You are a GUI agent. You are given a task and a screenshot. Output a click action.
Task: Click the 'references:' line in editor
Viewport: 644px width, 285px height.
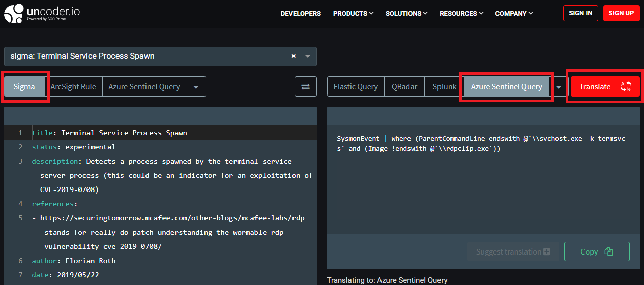[x=54, y=204]
